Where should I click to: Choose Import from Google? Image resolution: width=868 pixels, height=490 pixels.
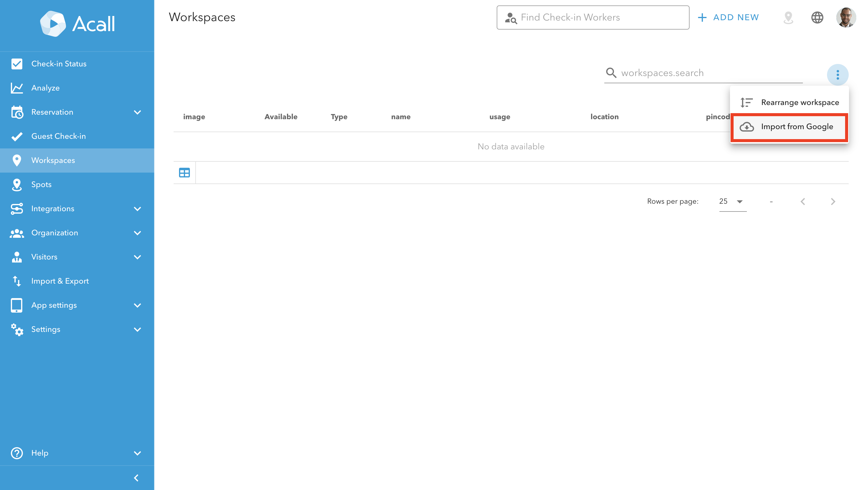(797, 127)
